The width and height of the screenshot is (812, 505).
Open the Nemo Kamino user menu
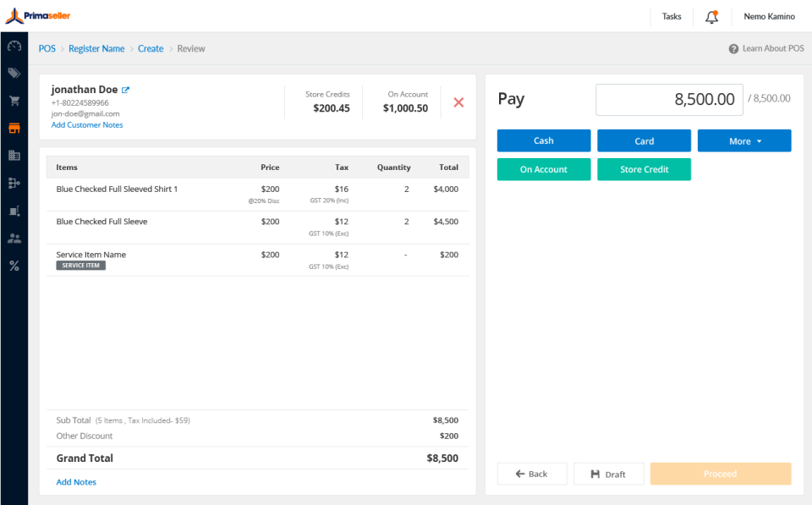pos(768,16)
